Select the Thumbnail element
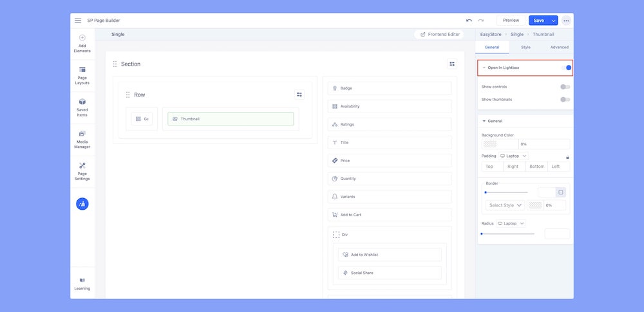The width and height of the screenshot is (644, 312). [231, 118]
